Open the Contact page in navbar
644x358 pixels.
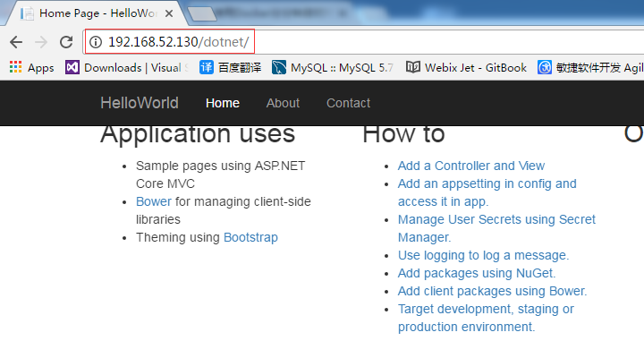click(348, 103)
